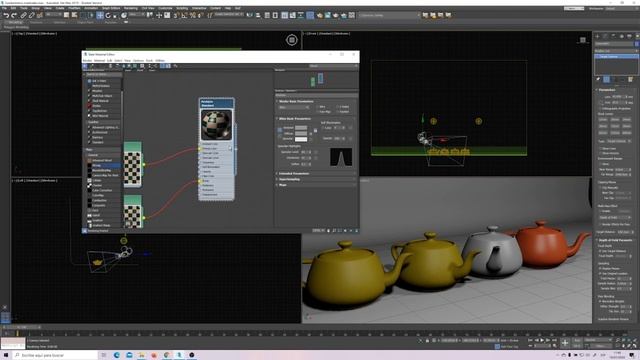Toggle Face Map checkbox
This screenshot has width=640, height=360.
(x=318, y=111)
